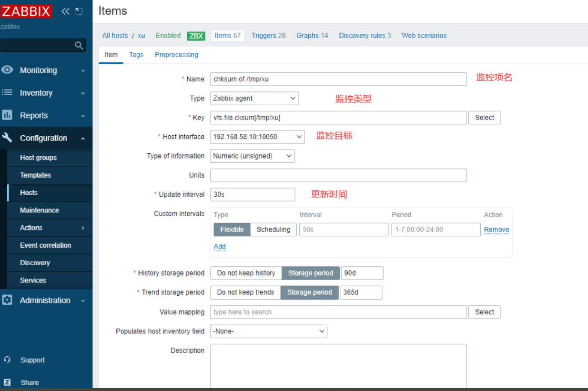This screenshot has width=588, height=391.
Task: Click custom Interval field showing 50s
Action: coord(344,230)
